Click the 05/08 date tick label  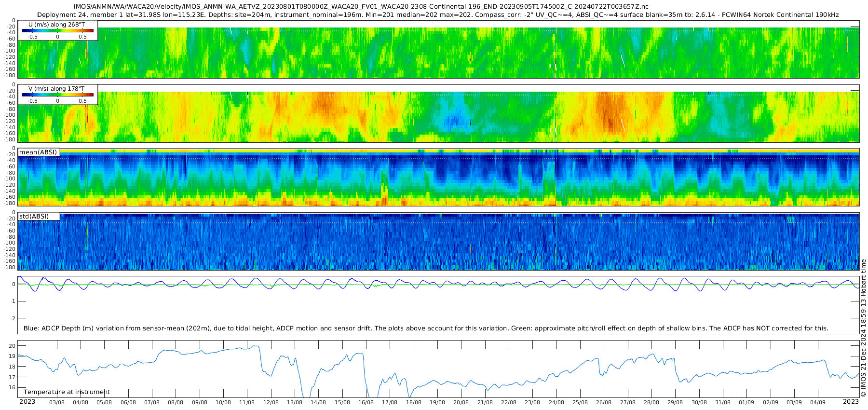click(104, 403)
